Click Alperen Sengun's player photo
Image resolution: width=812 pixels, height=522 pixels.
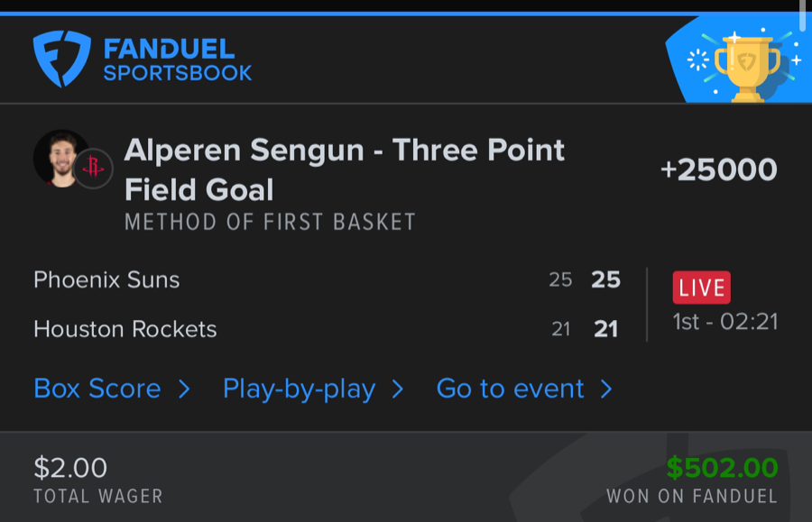pyautogui.click(x=60, y=159)
